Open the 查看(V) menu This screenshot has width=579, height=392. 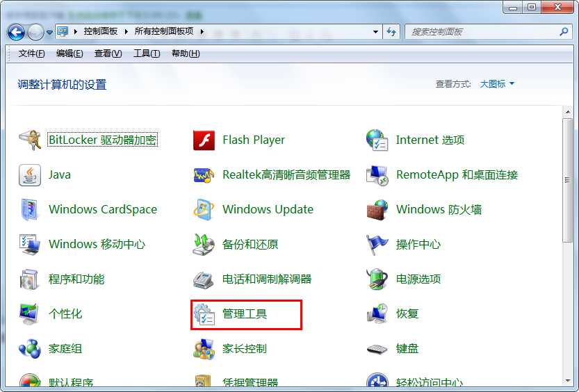pyautogui.click(x=108, y=54)
